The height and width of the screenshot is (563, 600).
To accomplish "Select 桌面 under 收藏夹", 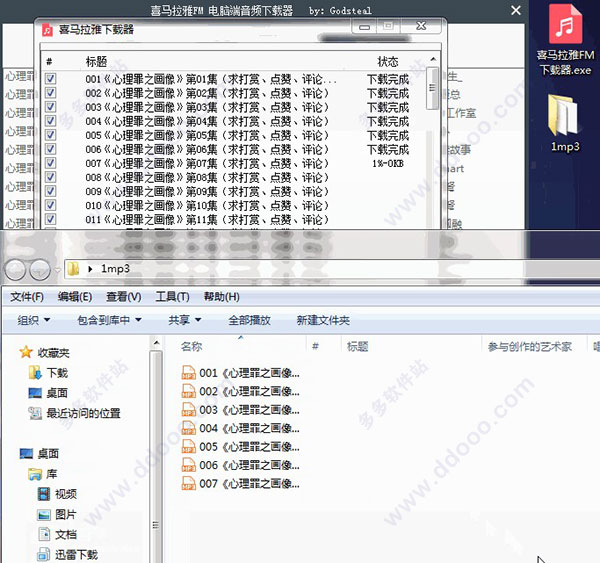I will 48,393.
